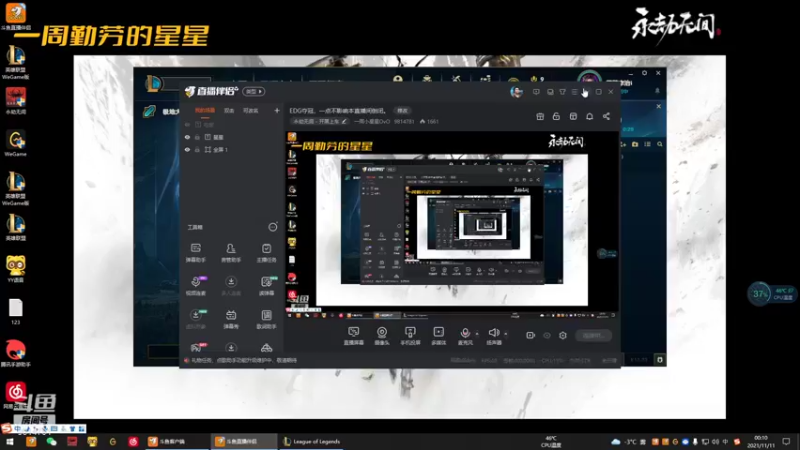Select the 全屏1 layer row
This screenshot has width=800, height=450.
point(232,149)
